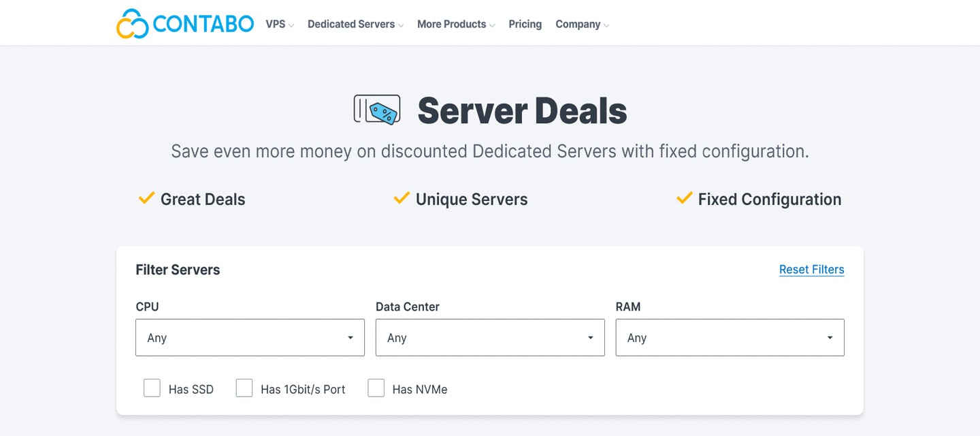Screen dimensions: 980x436
Task: Click the Reset Filters link
Action: click(x=811, y=270)
